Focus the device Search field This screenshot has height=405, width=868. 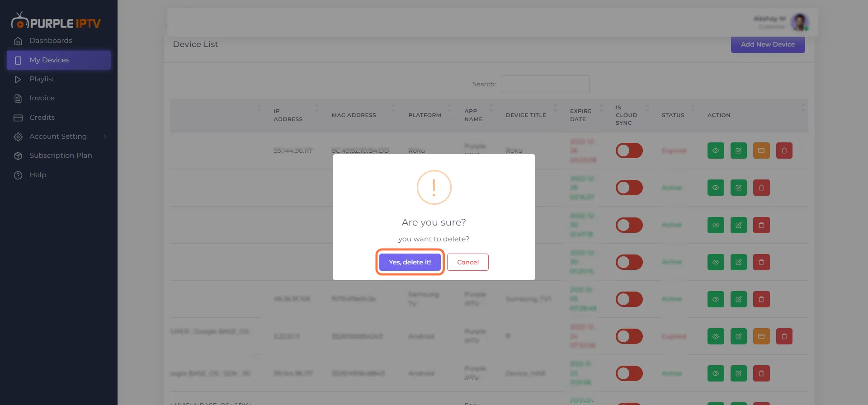545,84
